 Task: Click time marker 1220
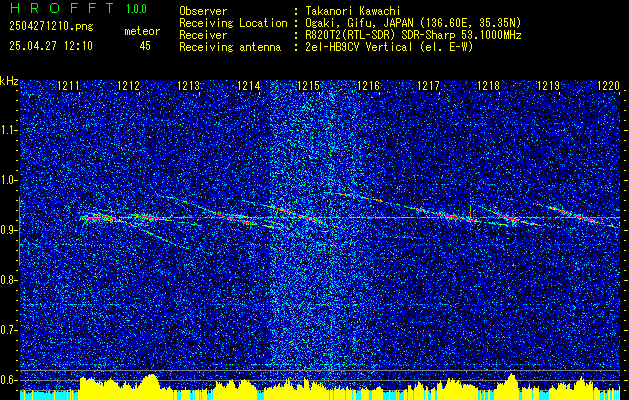tap(609, 86)
